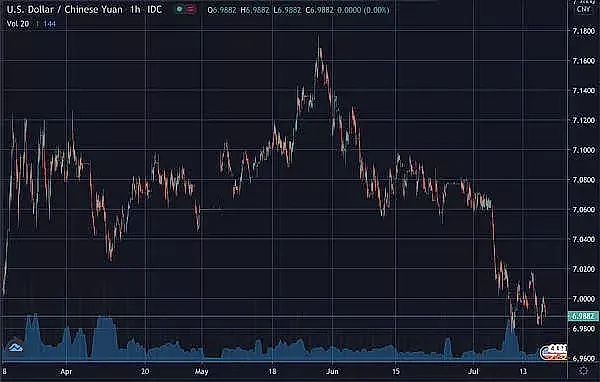Click the 15 date on time axis
Screen dimensions: 600x382
[x=396, y=371]
